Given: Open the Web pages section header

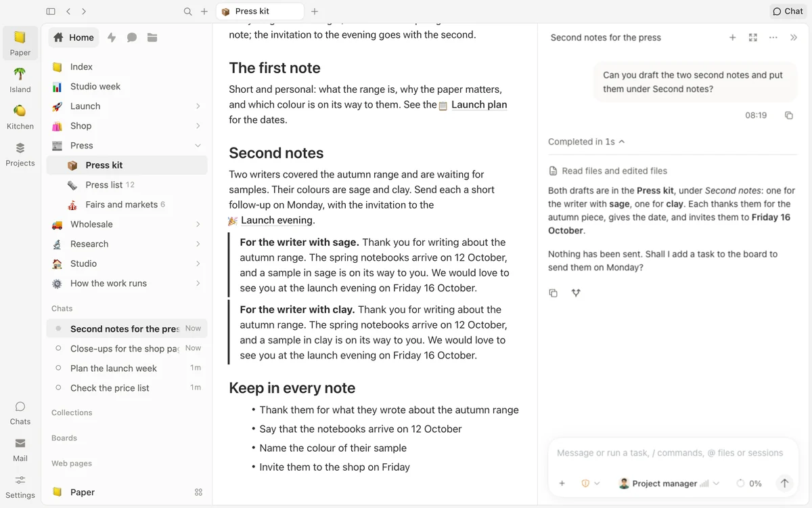Looking at the screenshot, I should (72, 463).
